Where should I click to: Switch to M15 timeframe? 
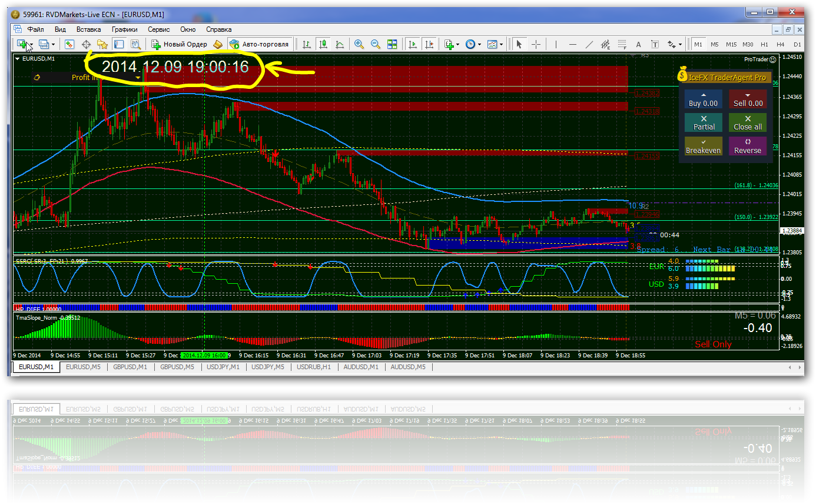(731, 44)
